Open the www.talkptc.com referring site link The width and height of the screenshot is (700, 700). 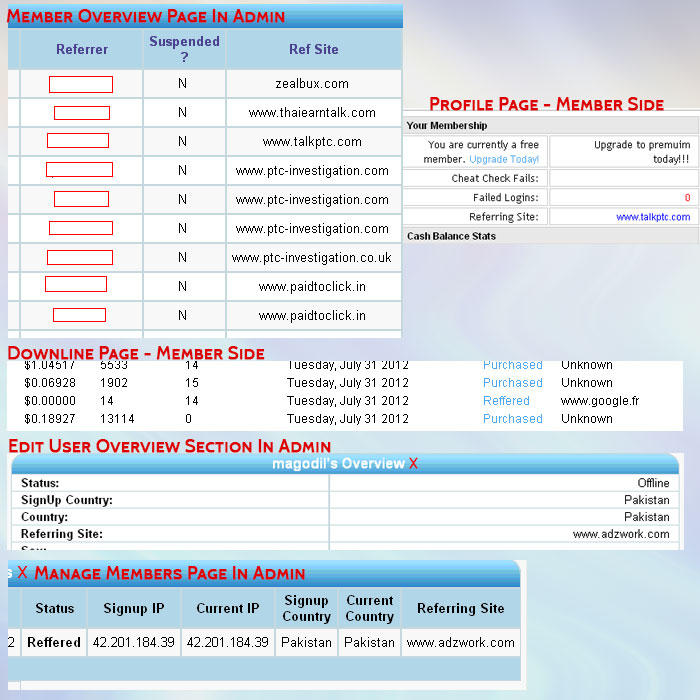[653, 217]
